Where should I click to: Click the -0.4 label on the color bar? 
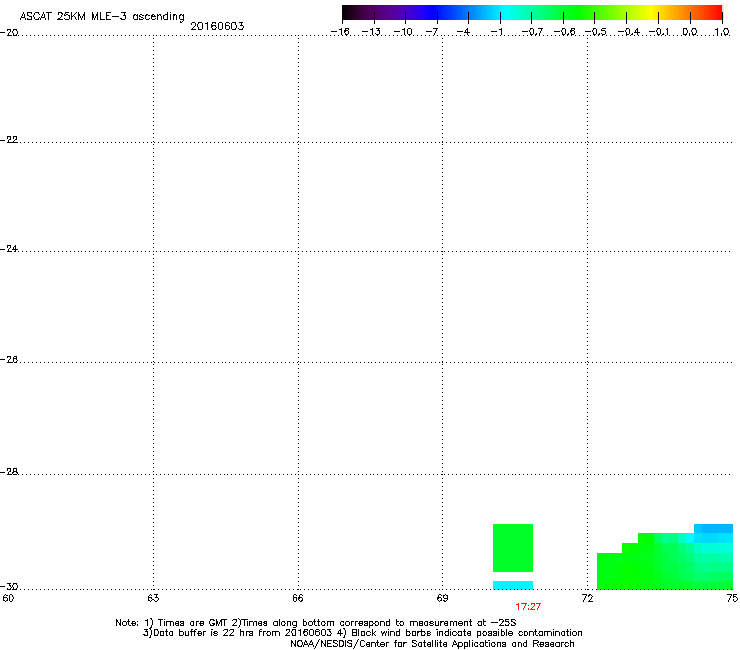629,32
